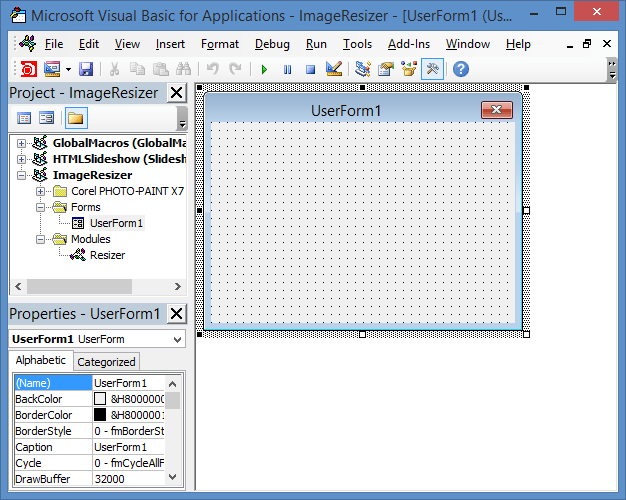Click the Undo toolbar icon
Viewport: 626px width, 500px height.
213,69
